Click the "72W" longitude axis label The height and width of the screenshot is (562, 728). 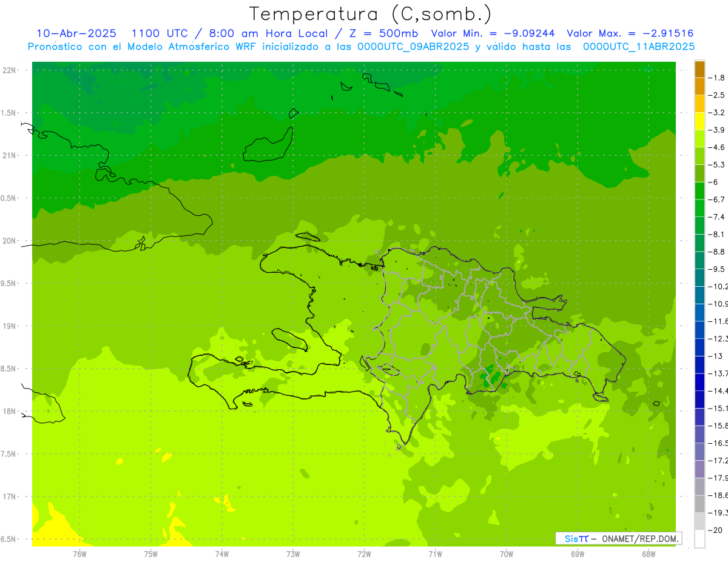tap(364, 554)
